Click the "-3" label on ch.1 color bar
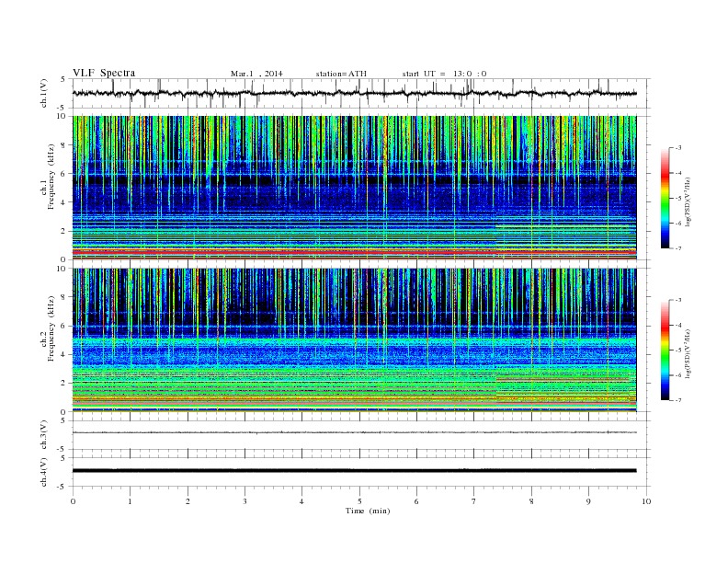This screenshot has width=728, height=563. pos(678,148)
